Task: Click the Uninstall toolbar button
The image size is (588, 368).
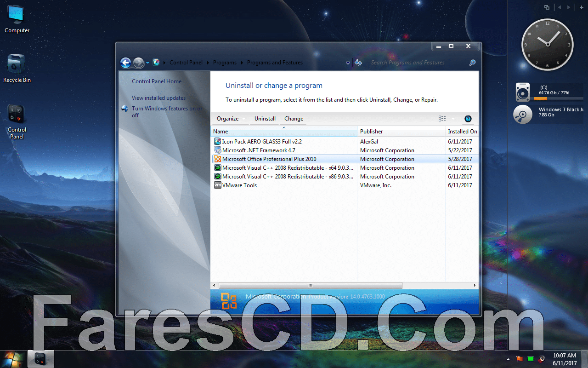Action: [265, 119]
